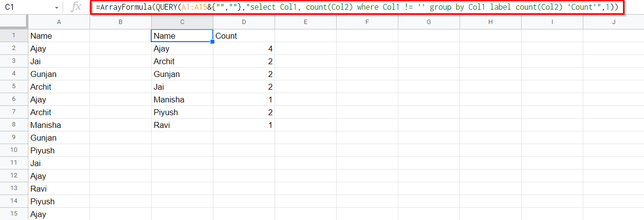Screen dimensions: 644x220
Task: Click cell A4 containing Gunjan
Action: (x=59, y=74)
